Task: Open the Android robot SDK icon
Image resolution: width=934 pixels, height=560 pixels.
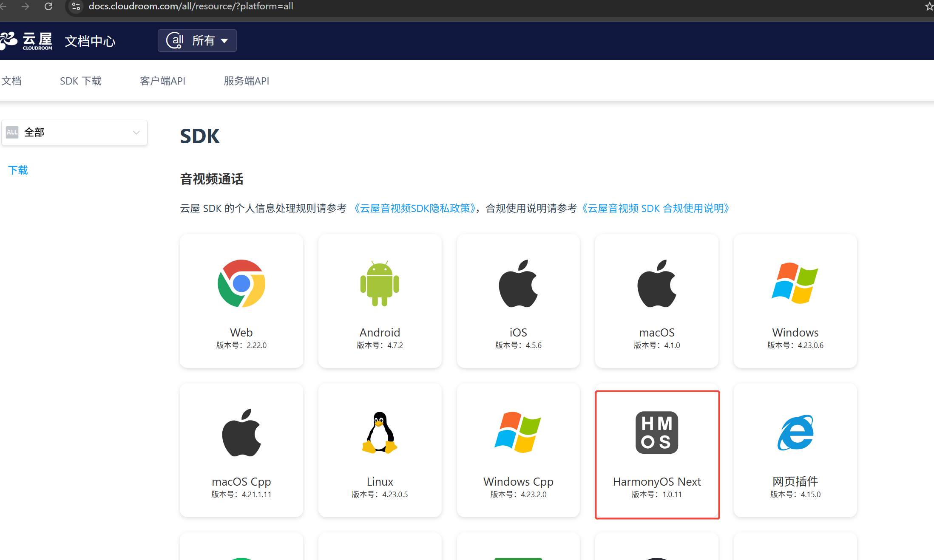Action: [380, 283]
